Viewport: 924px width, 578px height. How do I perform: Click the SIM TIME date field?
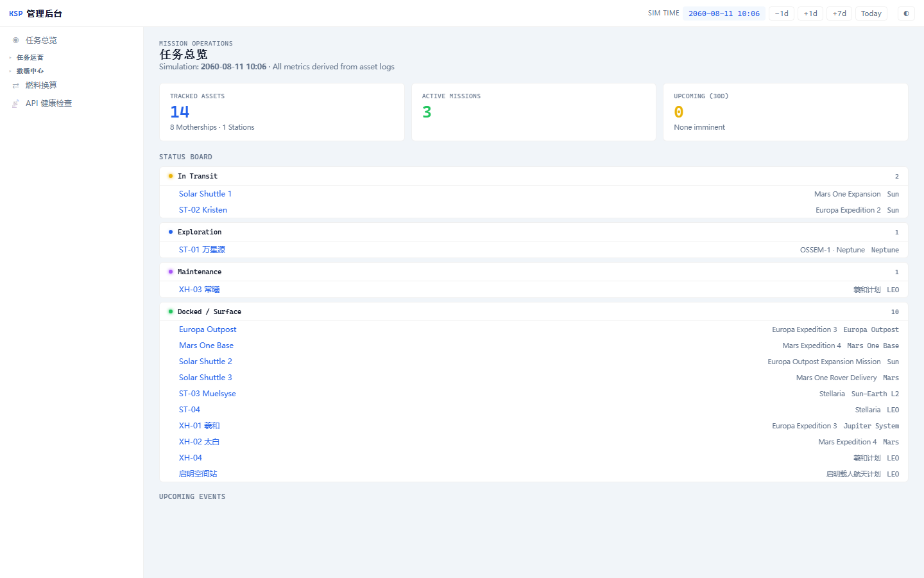click(x=724, y=13)
